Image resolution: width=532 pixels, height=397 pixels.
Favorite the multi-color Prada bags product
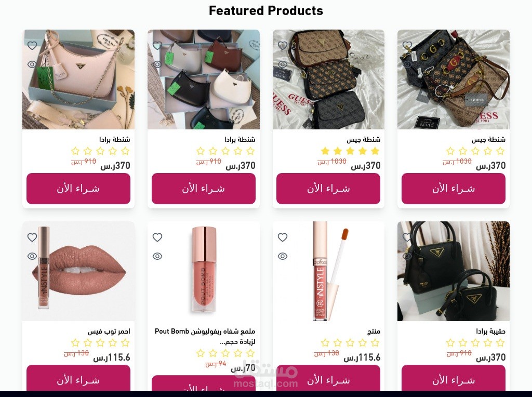[157, 46]
